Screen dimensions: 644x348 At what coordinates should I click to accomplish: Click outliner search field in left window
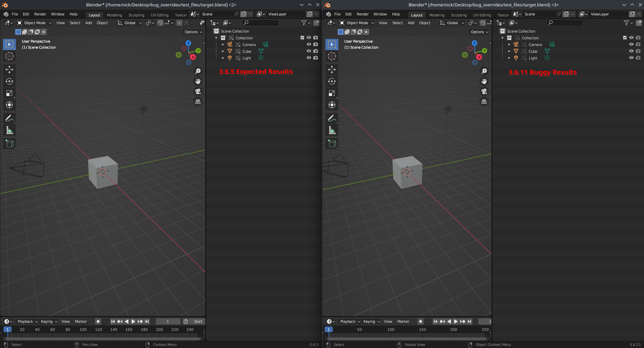point(260,23)
